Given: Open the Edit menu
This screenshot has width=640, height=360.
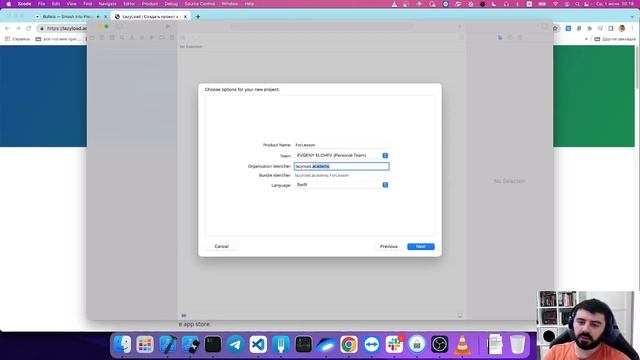Looking at the screenshot, I should pyautogui.click(x=56, y=4).
